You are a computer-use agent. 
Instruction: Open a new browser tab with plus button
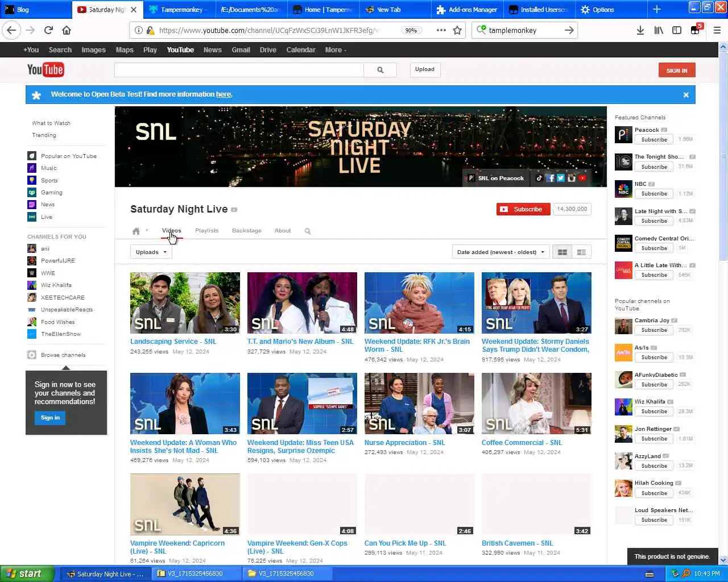click(x=657, y=10)
